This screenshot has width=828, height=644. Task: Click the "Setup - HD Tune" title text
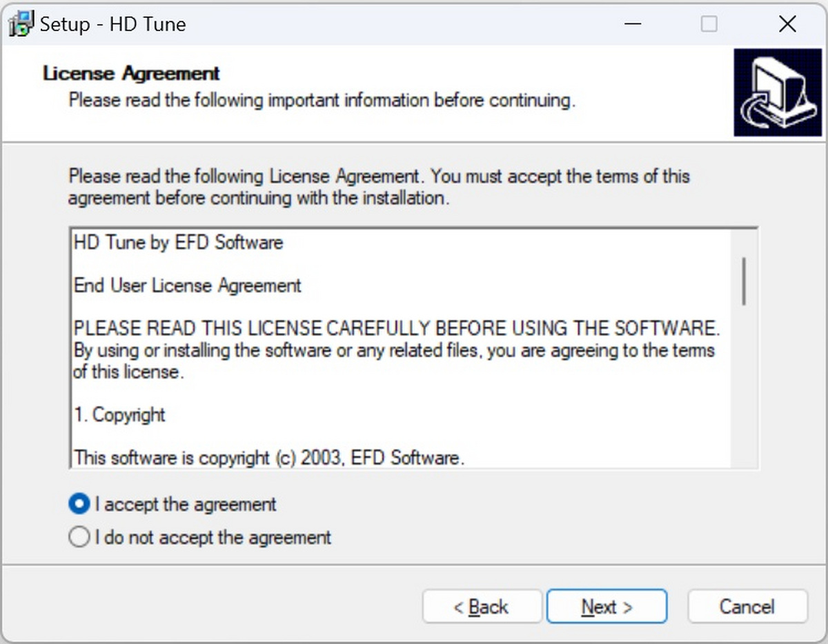[x=112, y=25]
